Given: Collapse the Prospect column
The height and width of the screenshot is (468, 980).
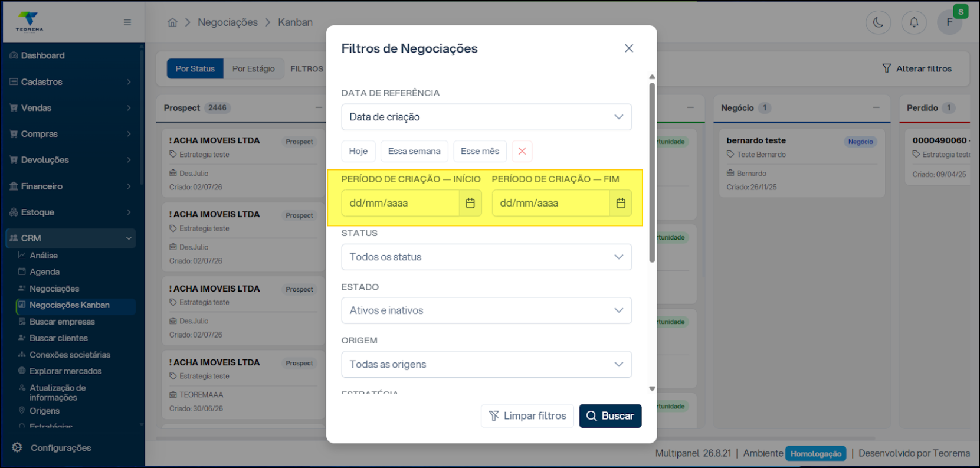Looking at the screenshot, I should pos(319,107).
